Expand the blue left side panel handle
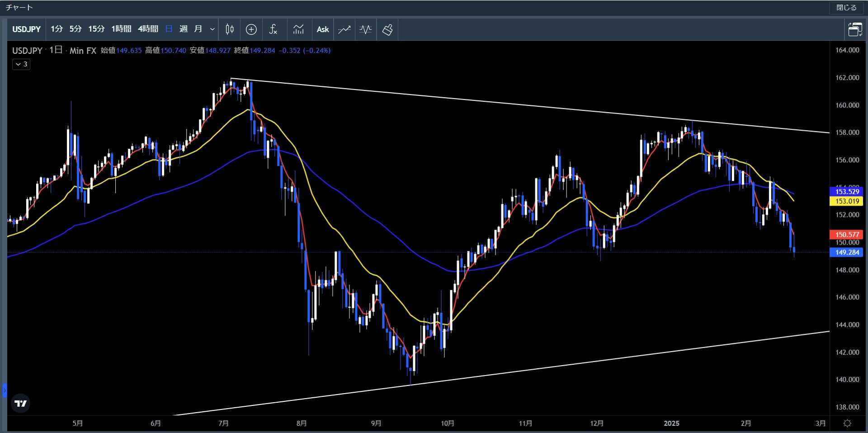 pyautogui.click(x=5, y=390)
